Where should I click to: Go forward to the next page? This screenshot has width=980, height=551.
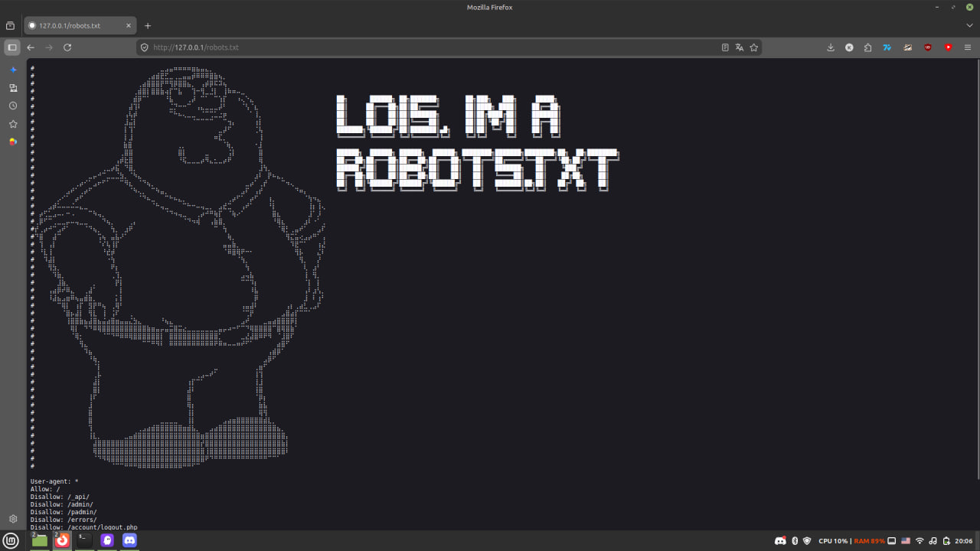click(49, 47)
